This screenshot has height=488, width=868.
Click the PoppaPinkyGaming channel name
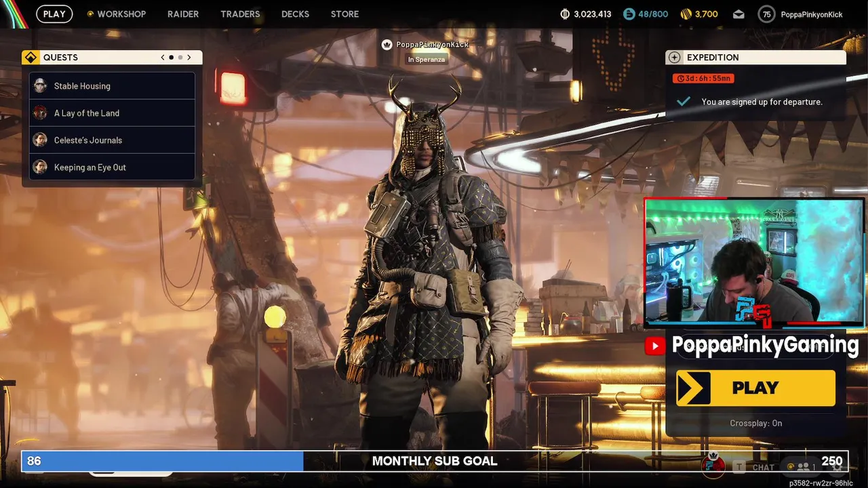tap(765, 345)
